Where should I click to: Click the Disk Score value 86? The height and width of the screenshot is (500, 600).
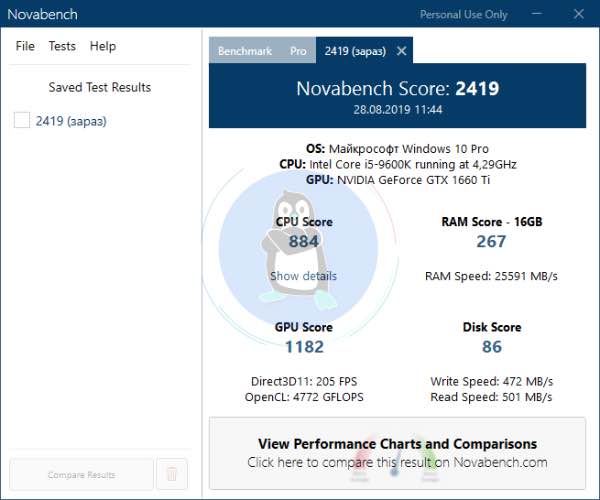(x=491, y=347)
